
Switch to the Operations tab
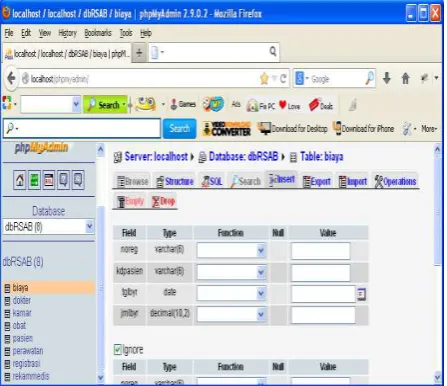pyautogui.click(x=395, y=181)
